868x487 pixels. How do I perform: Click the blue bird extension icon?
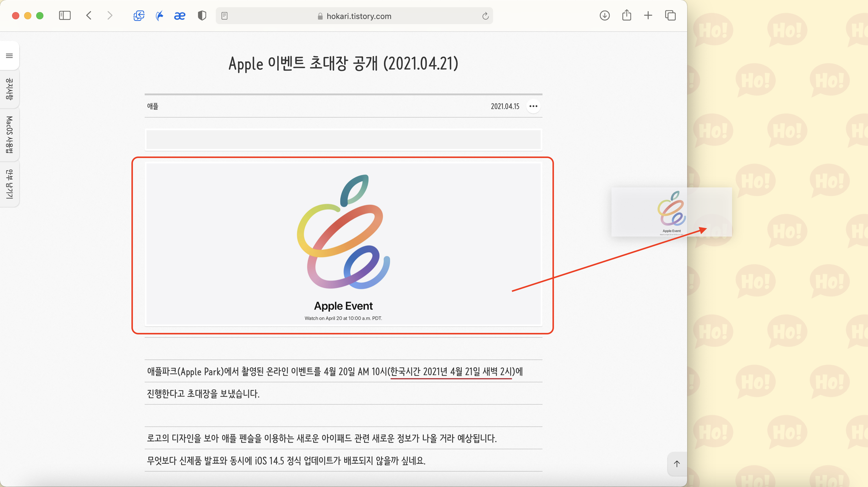tap(159, 15)
